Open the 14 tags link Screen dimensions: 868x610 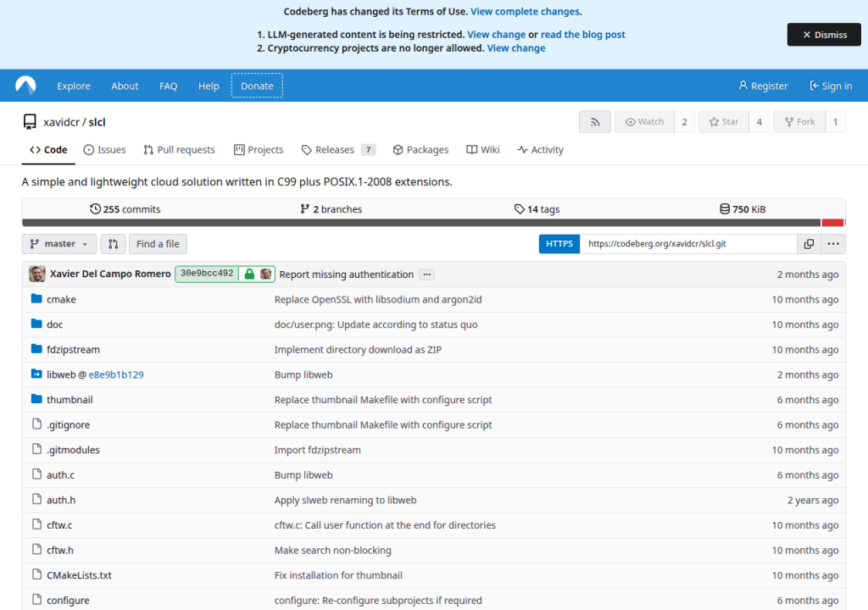pos(537,209)
